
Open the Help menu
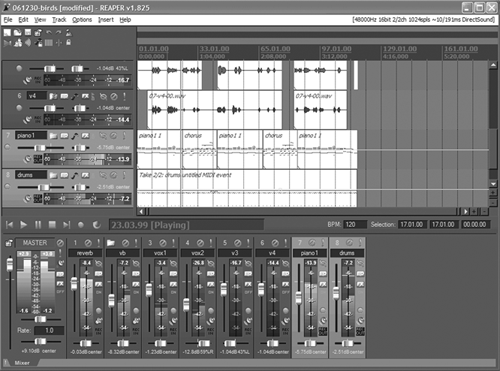click(125, 20)
